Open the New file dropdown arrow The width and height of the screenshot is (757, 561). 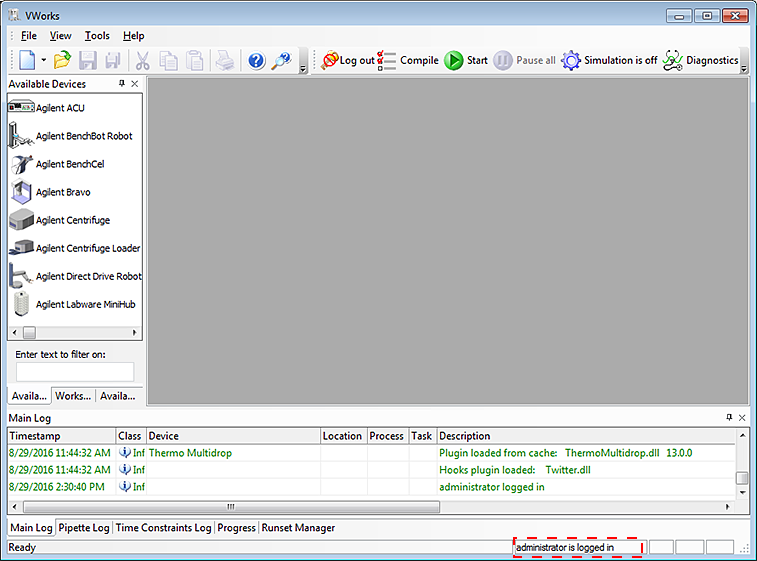click(43, 60)
